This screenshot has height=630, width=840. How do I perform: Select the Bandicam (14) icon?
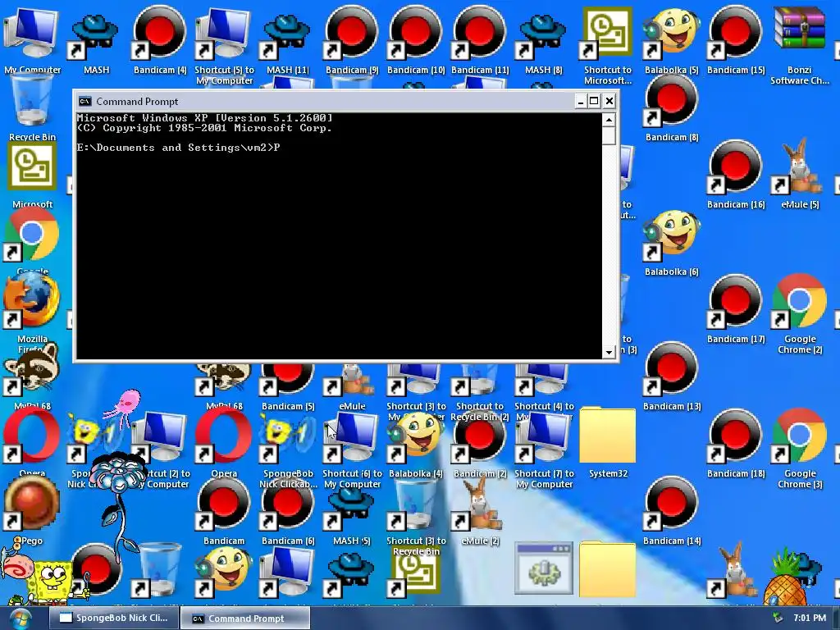672,504
